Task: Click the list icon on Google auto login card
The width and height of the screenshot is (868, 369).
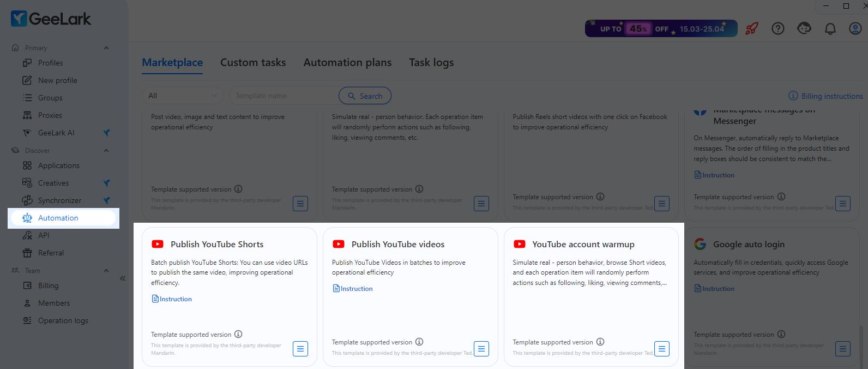Action: [x=843, y=349]
